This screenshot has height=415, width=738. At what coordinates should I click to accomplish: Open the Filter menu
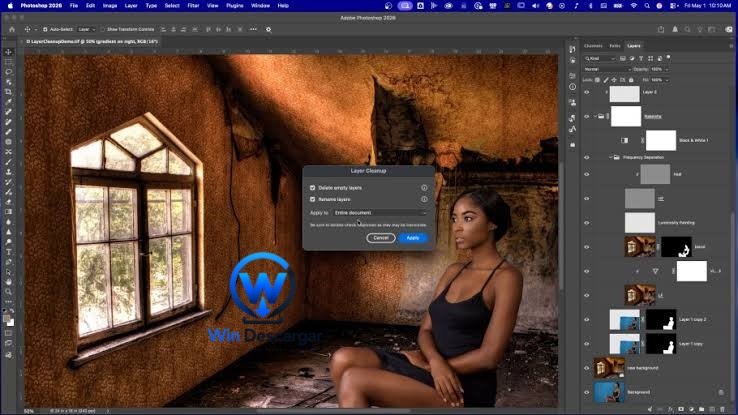tap(193, 6)
